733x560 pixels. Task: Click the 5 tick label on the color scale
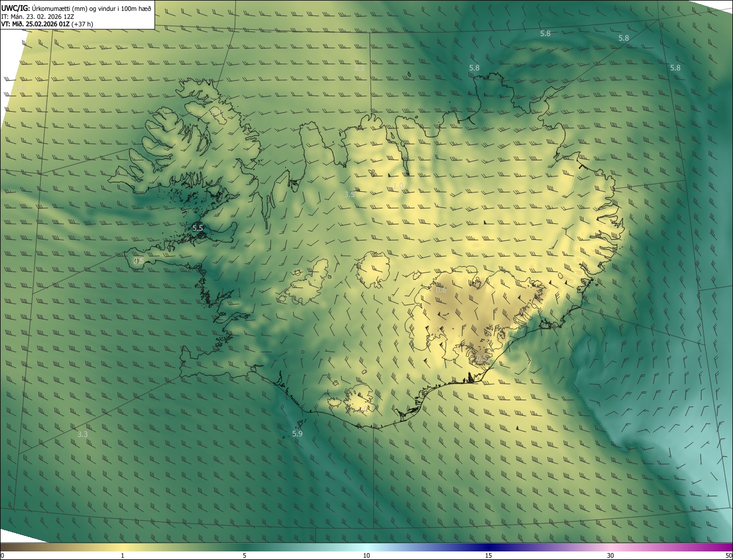(x=245, y=556)
